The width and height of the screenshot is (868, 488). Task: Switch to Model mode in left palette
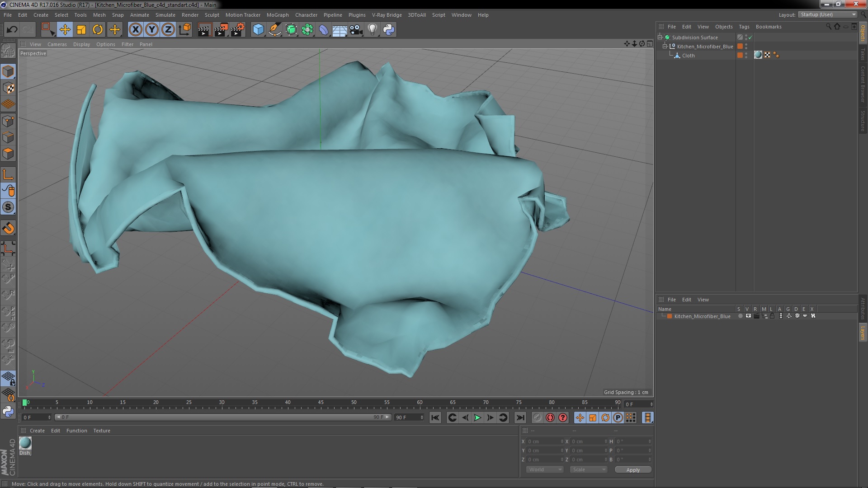[8, 72]
